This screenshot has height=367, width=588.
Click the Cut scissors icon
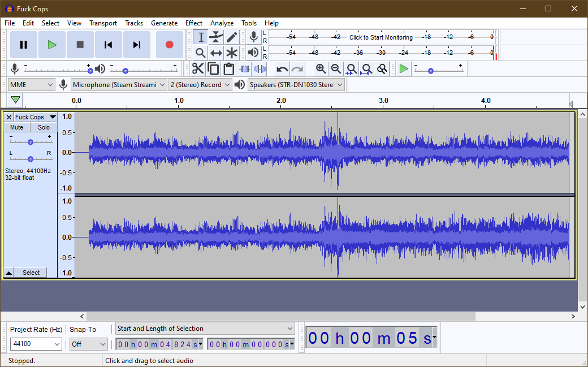(198, 69)
